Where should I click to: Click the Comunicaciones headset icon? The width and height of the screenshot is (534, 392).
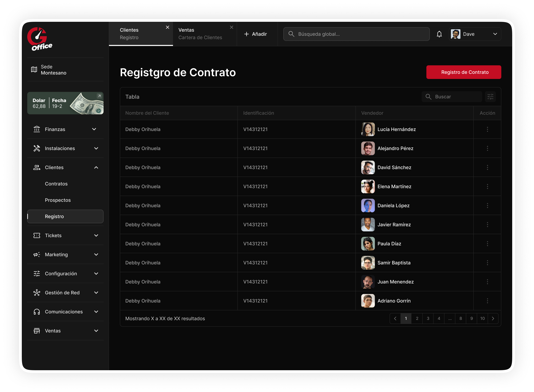[37, 312]
